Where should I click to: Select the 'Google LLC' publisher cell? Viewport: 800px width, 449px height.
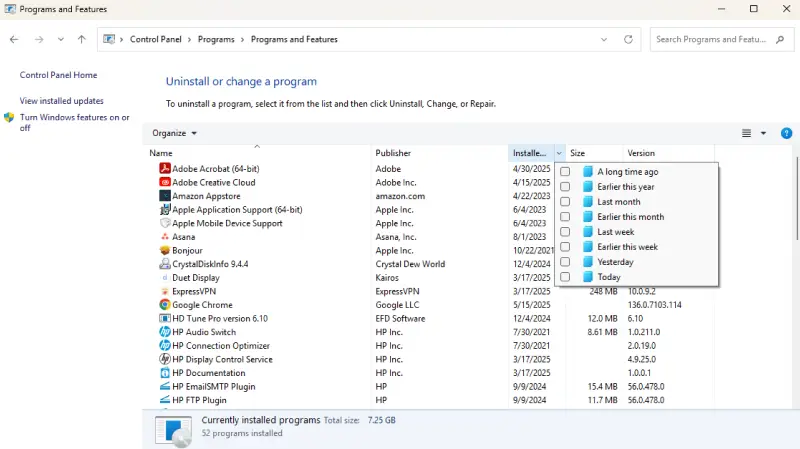point(397,305)
